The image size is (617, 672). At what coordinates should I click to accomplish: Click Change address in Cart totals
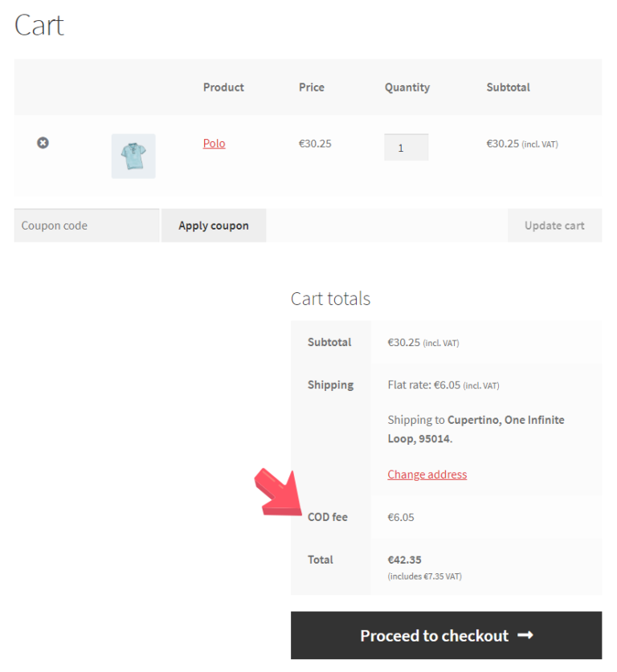[427, 474]
